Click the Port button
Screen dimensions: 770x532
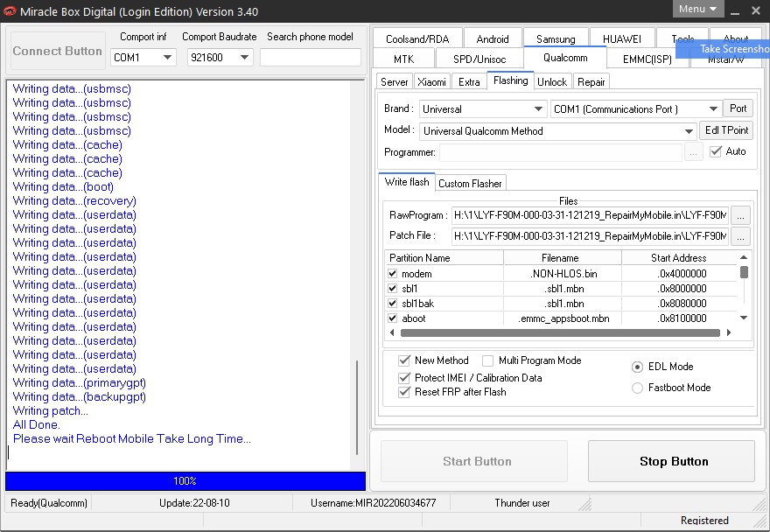point(738,108)
